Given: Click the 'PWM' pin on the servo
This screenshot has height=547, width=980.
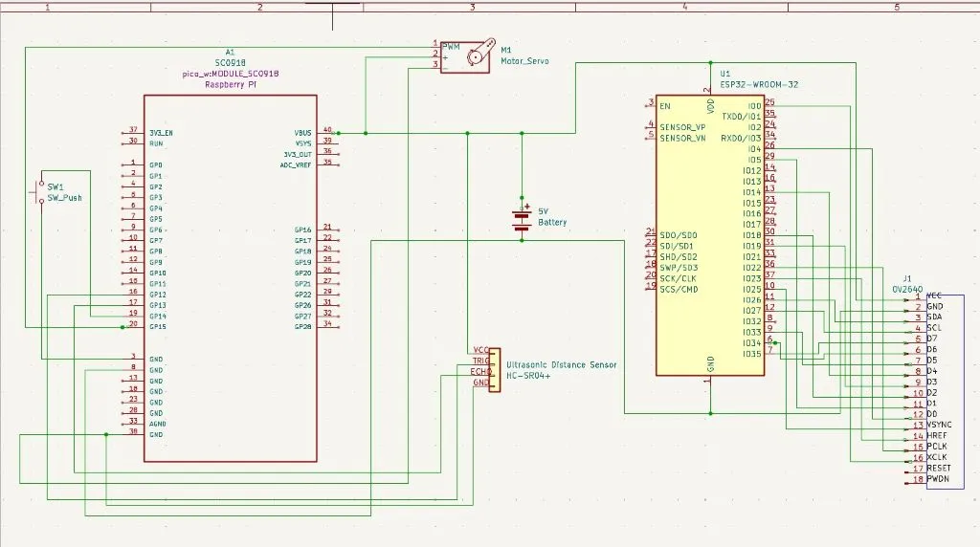Looking at the screenshot, I should coord(451,46).
